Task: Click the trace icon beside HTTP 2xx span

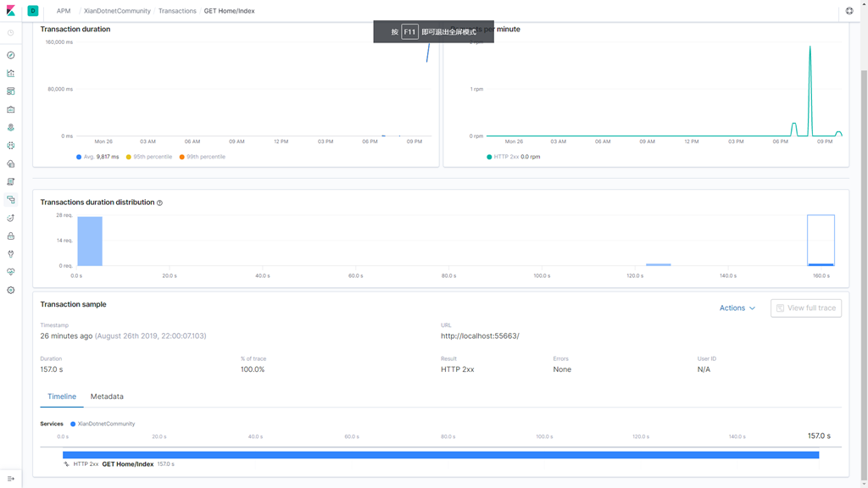Action: [x=66, y=464]
